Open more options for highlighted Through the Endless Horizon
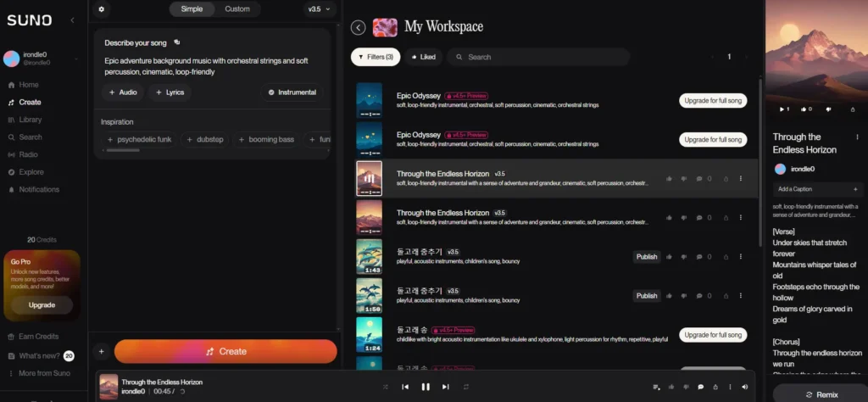The width and height of the screenshot is (868, 402). (x=741, y=179)
